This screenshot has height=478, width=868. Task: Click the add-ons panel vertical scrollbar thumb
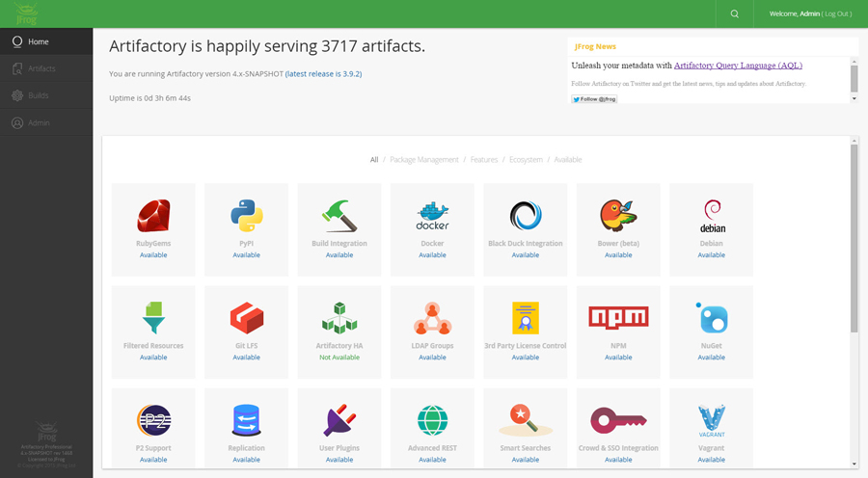point(854,238)
